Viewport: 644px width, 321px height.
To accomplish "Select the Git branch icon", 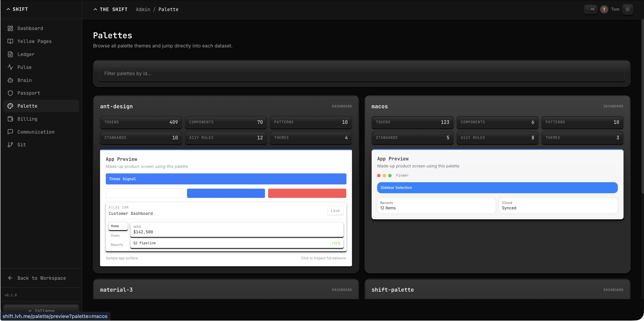I will point(10,145).
